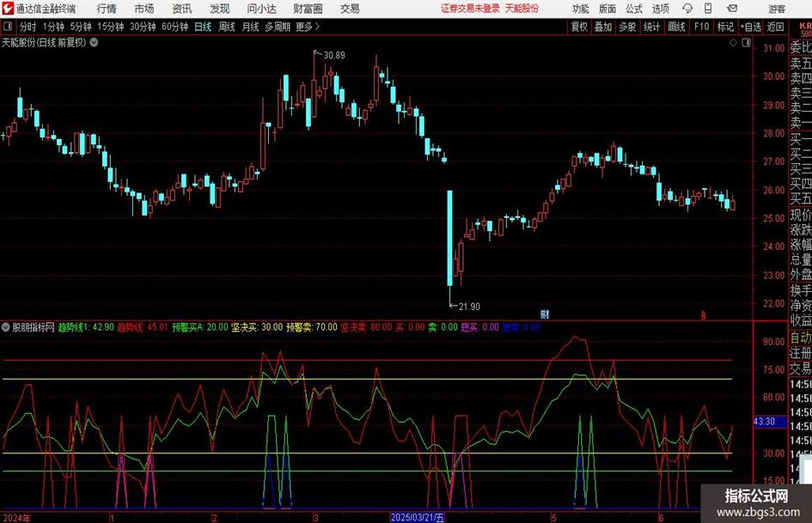Switch to 分时 chart
This screenshot has width=812, height=523.
pyautogui.click(x=28, y=27)
